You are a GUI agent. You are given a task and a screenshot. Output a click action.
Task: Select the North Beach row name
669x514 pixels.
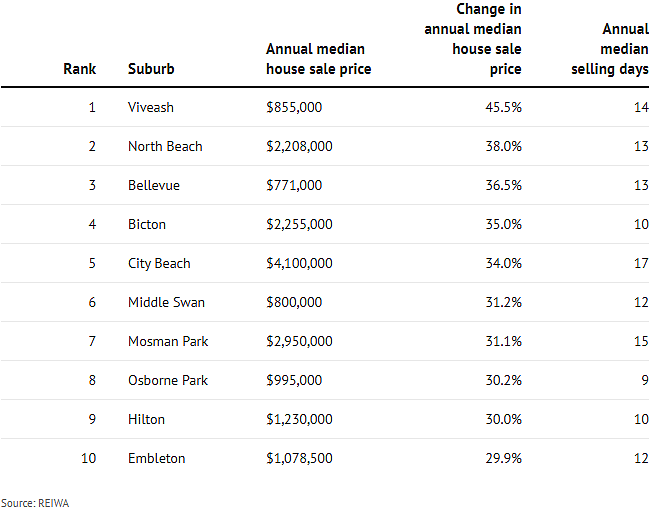point(165,146)
